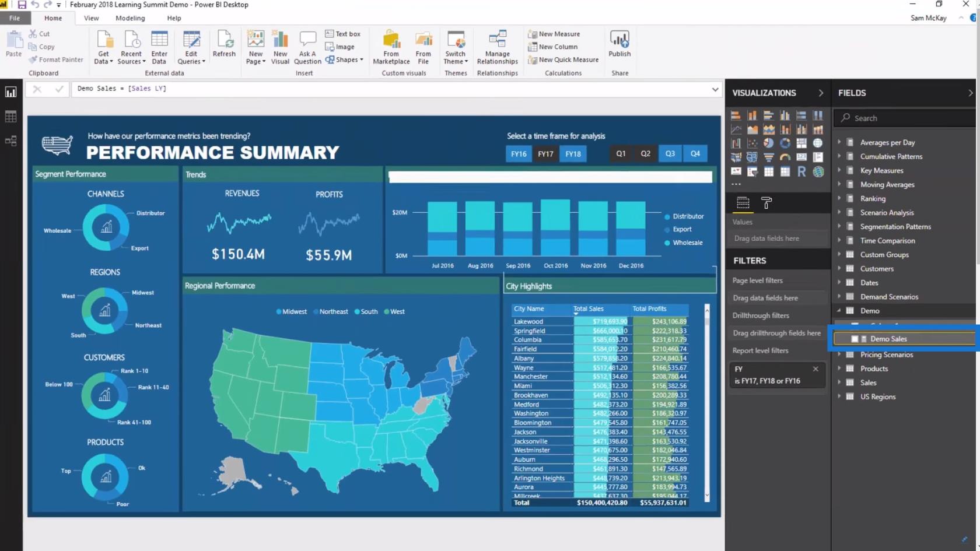This screenshot has width=980, height=551.
Task: Toggle the Q1 slicer button
Action: point(621,153)
